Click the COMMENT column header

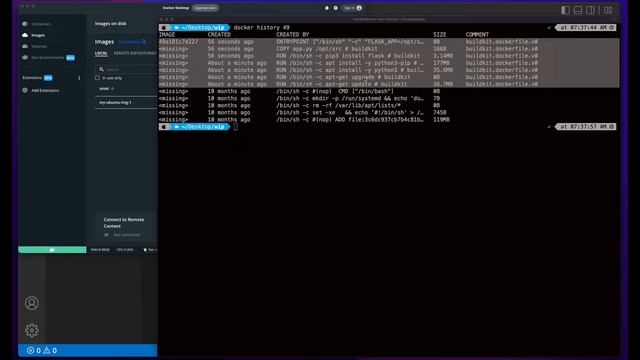point(477,35)
